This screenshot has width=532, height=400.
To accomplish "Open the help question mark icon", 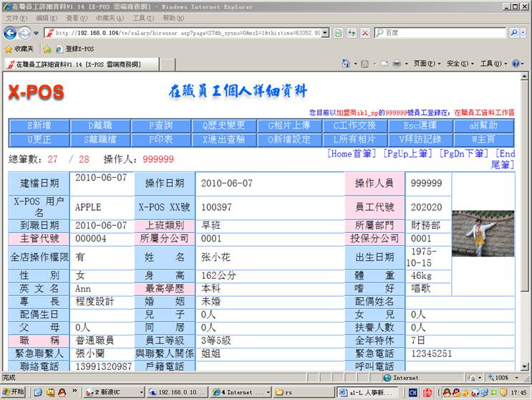I will [x=515, y=64].
